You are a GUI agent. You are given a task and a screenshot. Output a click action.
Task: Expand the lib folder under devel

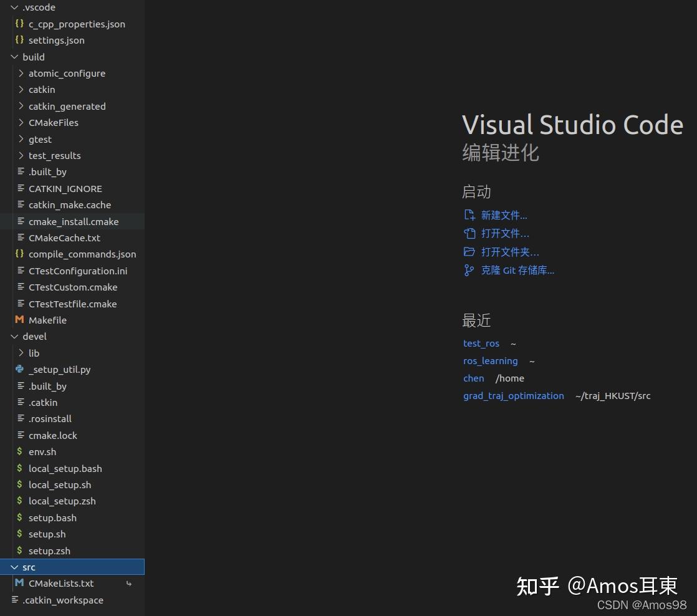tap(21, 353)
